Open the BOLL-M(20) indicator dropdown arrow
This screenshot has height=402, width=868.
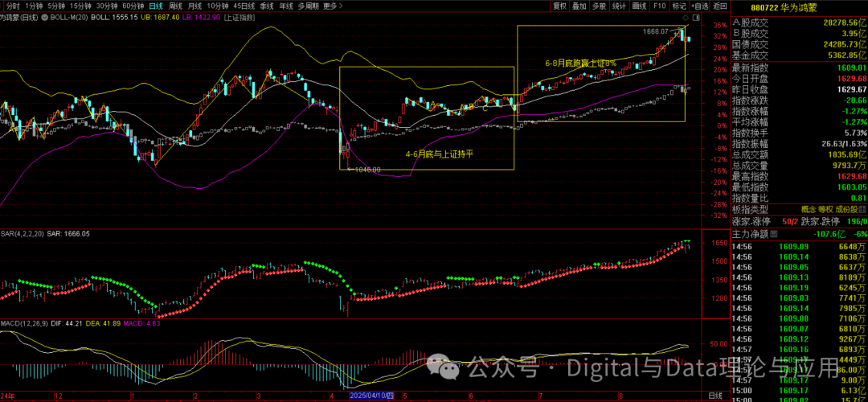coord(45,18)
